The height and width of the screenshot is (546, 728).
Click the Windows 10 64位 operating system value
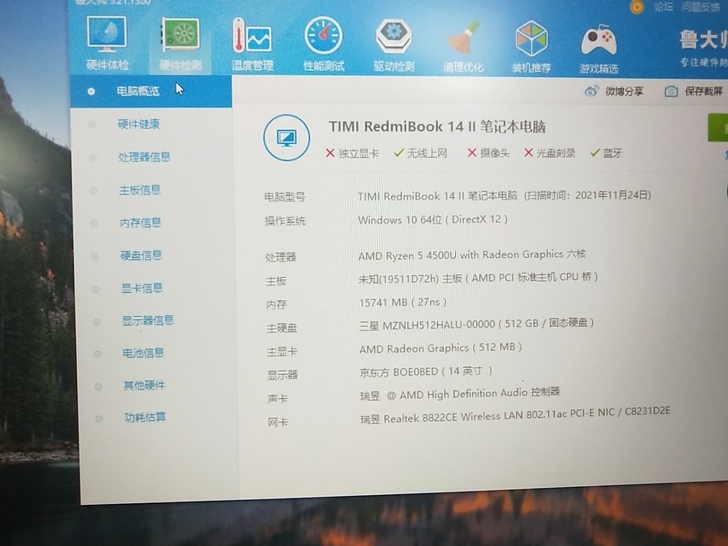tap(433, 220)
